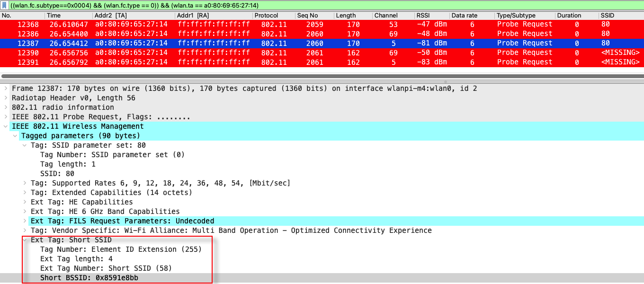Expand the Frame 12387 tree node

[5, 89]
